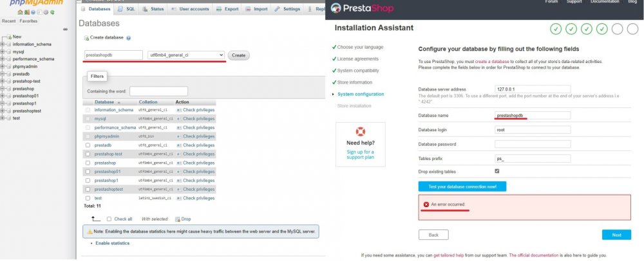Viewport: 644px width, 261px height.
Task: Click the Drop icon for selected databases
Action: click(176, 219)
